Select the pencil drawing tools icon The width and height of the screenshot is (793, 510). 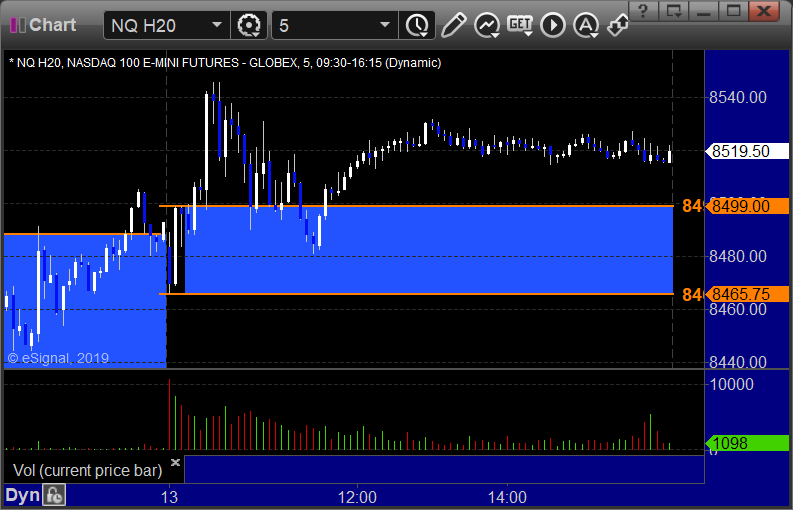(x=453, y=25)
